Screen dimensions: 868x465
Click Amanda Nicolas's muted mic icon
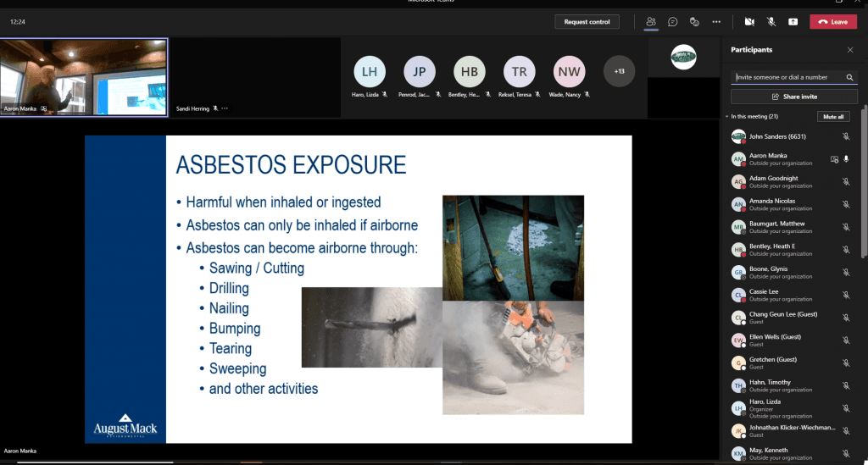tap(846, 204)
